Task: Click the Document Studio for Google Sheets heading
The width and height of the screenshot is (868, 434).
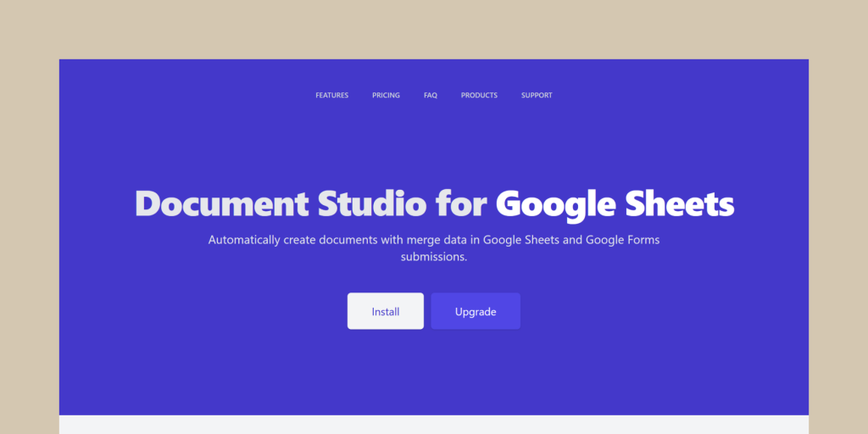Action: 434,204
